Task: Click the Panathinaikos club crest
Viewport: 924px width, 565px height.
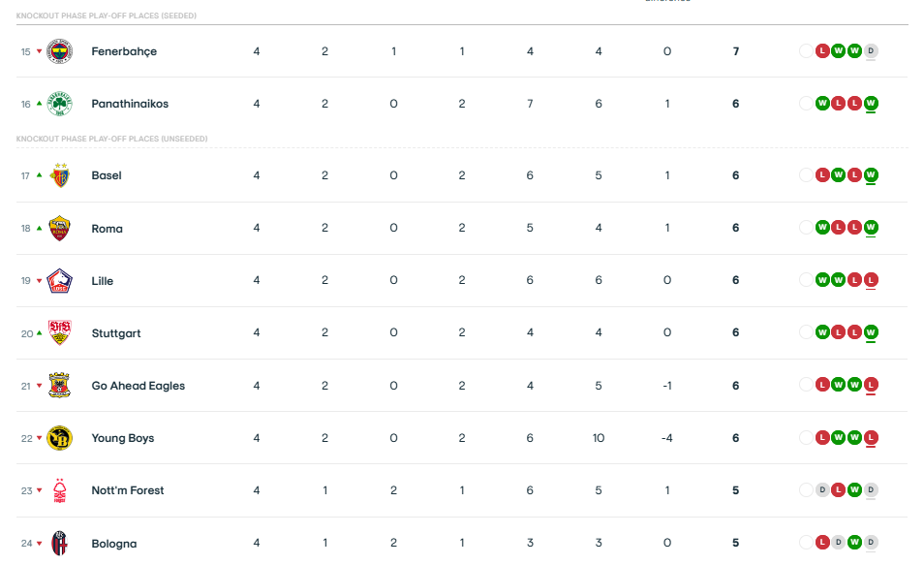Action: (60, 103)
